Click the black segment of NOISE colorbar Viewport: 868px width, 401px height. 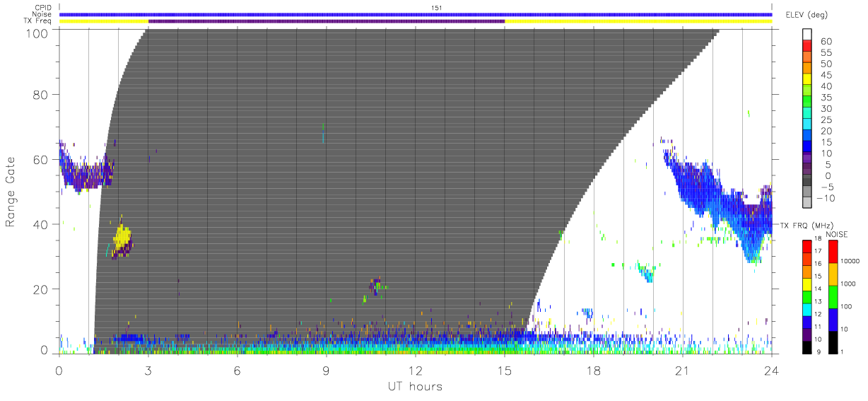[x=833, y=342]
